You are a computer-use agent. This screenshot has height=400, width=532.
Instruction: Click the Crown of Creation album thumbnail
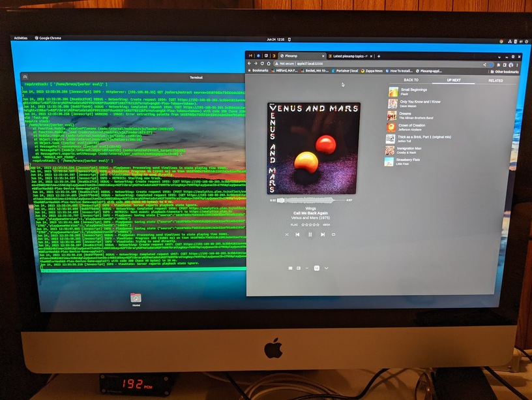click(x=391, y=127)
